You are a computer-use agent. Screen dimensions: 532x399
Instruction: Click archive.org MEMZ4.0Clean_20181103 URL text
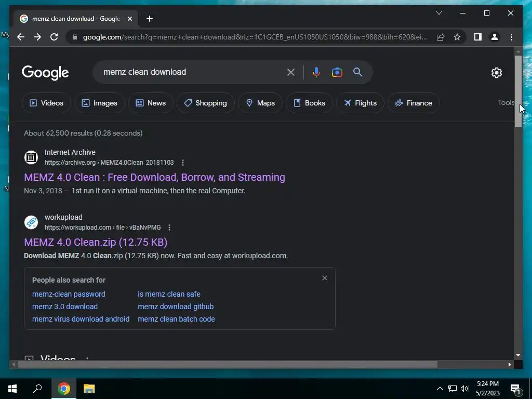109,163
